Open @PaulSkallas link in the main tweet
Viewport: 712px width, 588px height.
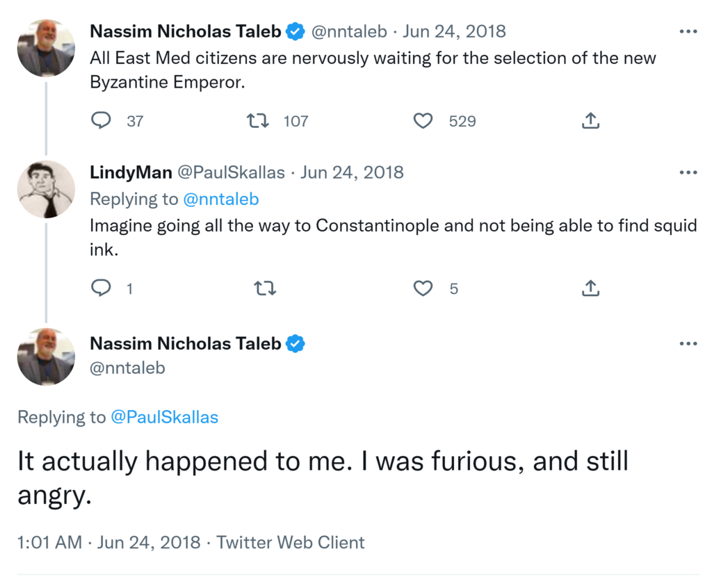pyautogui.click(x=164, y=417)
